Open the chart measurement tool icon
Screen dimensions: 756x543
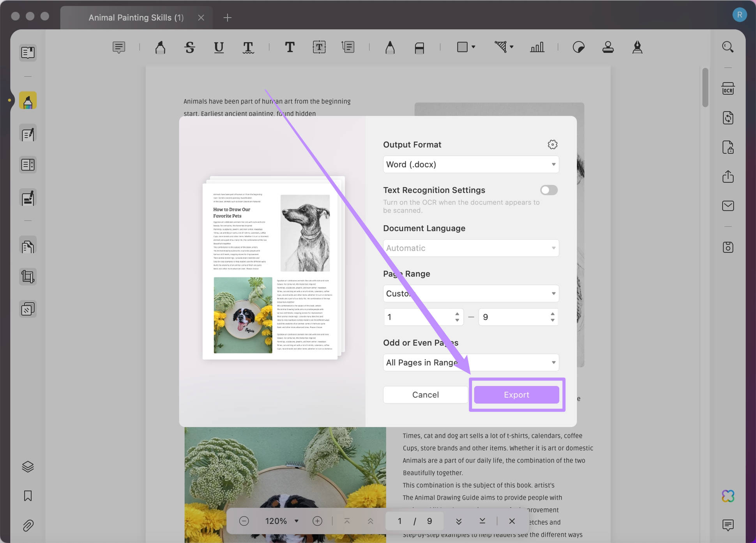point(537,47)
